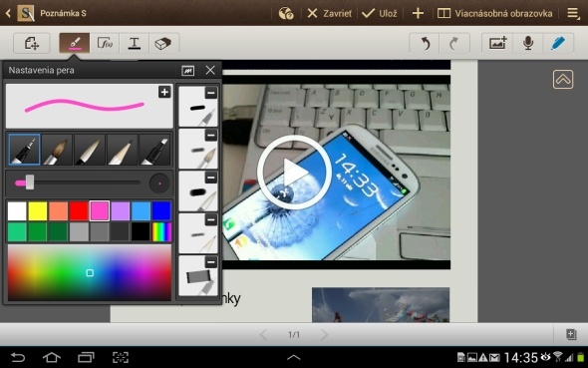Image resolution: width=588 pixels, height=368 pixels.
Task: Collapse toolbar with up chevron box
Action: click(563, 79)
